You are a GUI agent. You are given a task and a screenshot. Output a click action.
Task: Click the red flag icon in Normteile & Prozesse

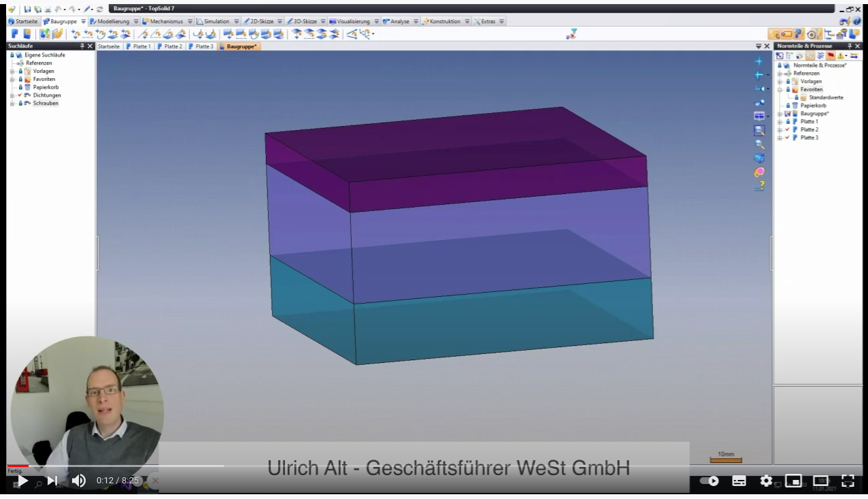click(x=831, y=55)
